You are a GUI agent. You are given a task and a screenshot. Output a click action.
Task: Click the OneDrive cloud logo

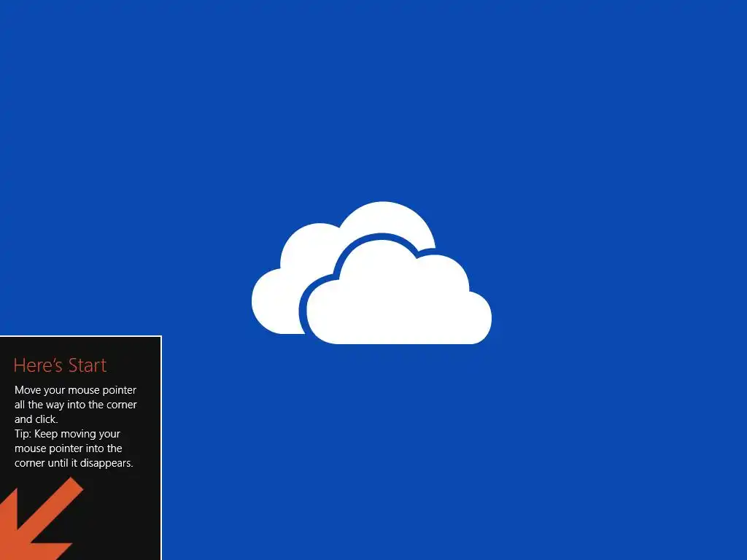(x=371, y=273)
